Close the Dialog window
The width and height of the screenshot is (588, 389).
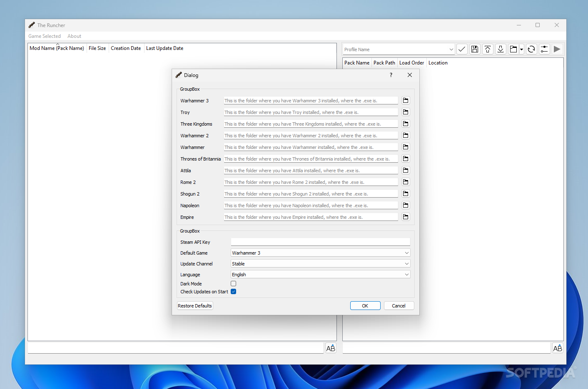[x=410, y=75]
